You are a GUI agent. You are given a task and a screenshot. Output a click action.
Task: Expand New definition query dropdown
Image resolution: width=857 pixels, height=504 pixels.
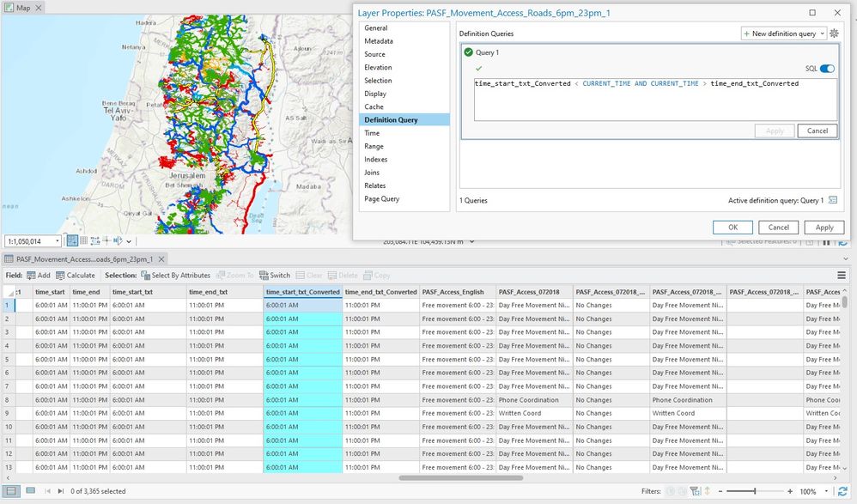tap(823, 33)
